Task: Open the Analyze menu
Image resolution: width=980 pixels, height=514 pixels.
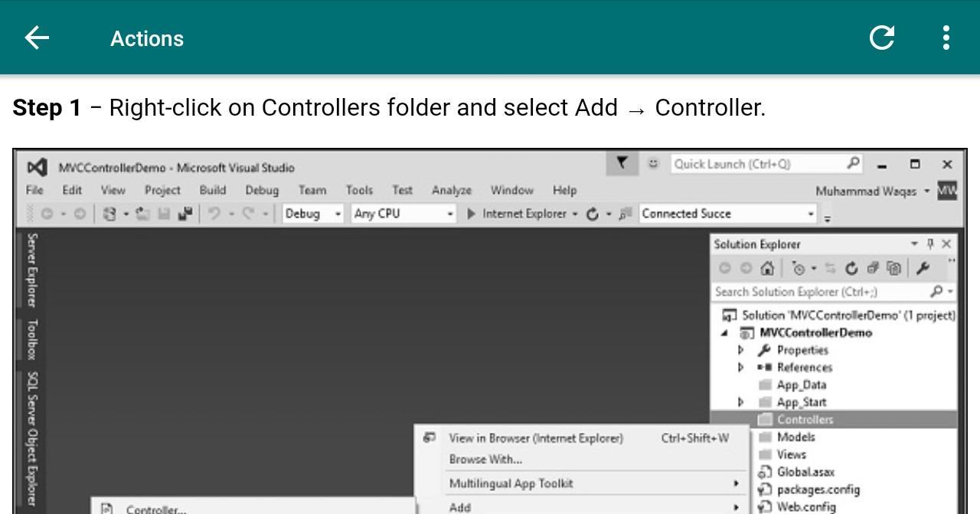Action: (452, 190)
